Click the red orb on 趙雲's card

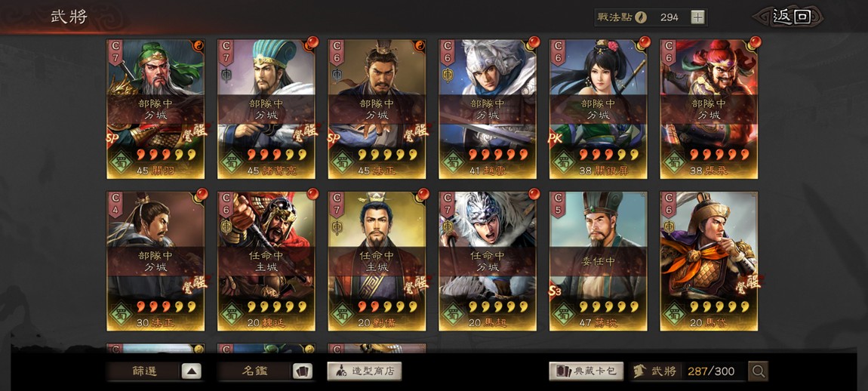(534, 42)
